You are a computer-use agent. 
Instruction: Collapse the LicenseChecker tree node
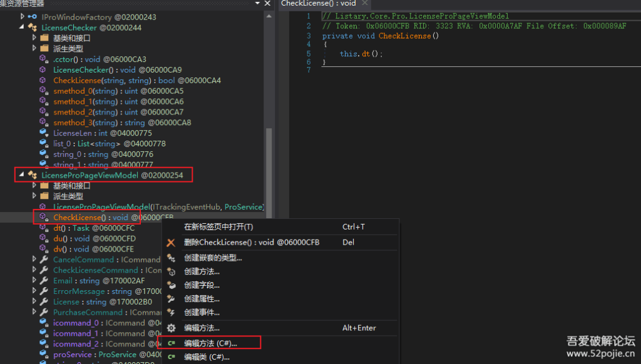pyautogui.click(x=23, y=28)
